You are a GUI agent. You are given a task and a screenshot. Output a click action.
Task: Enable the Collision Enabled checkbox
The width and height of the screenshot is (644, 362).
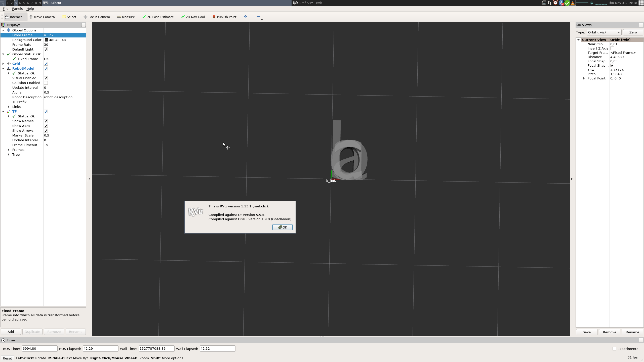[46, 83]
